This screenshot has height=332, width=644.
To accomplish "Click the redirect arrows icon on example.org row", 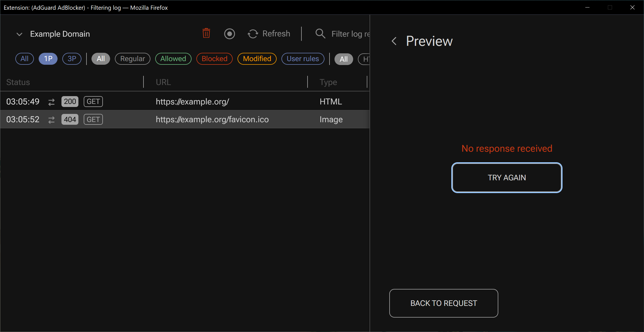I will [x=51, y=102].
